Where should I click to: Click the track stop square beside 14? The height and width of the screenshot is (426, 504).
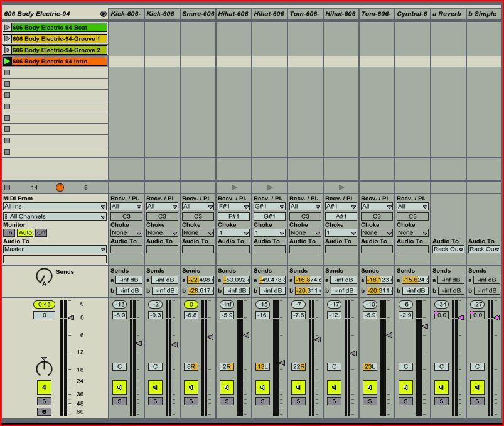[x=7, y=187]
